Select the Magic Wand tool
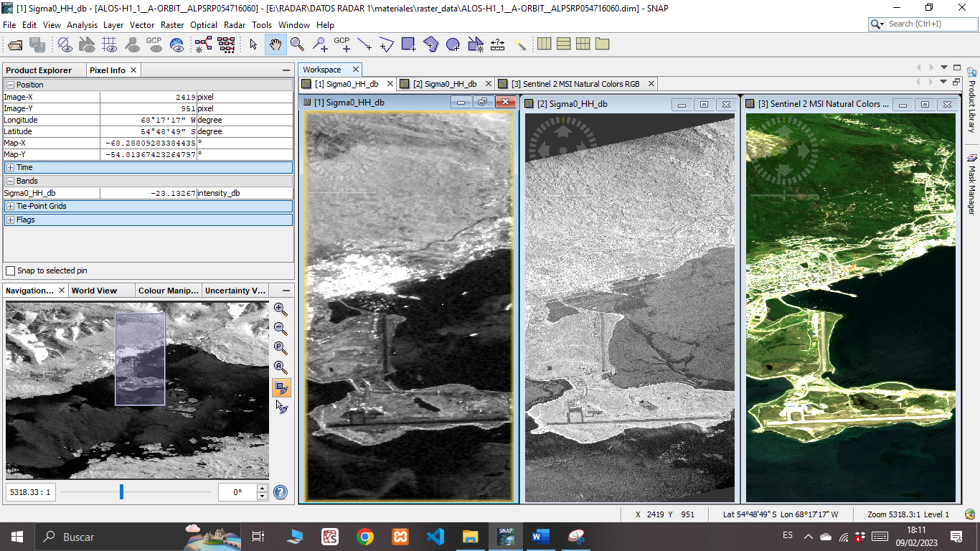Viewport: 980px width, 551px height. click(520, 44)
